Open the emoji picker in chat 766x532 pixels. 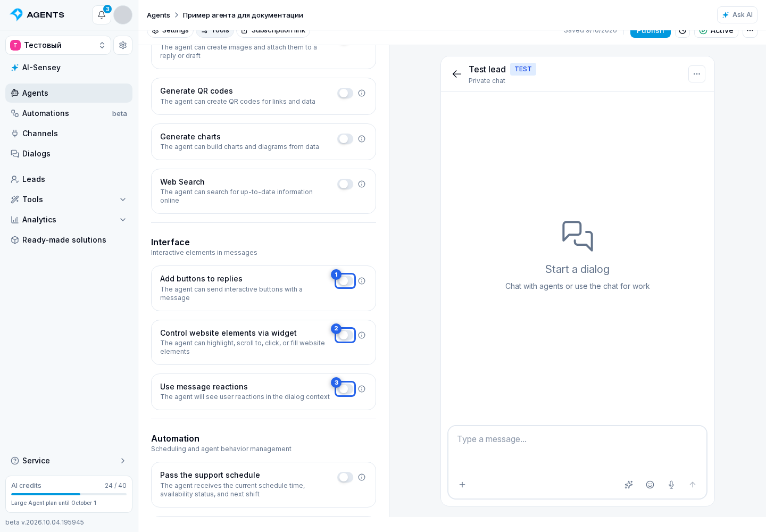pos(650,485)
